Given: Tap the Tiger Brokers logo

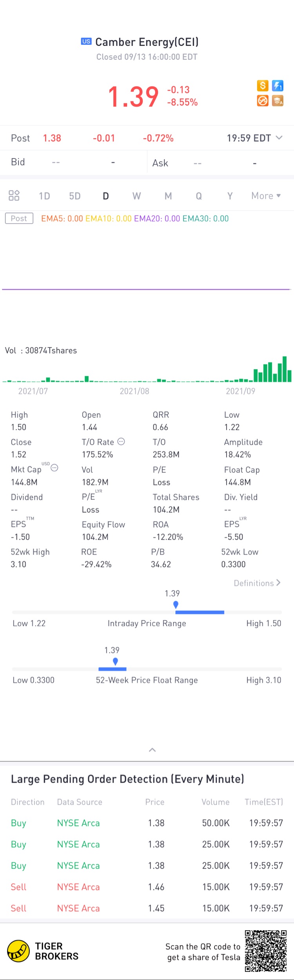Looking at the screenshot, I should click(18, 951).
